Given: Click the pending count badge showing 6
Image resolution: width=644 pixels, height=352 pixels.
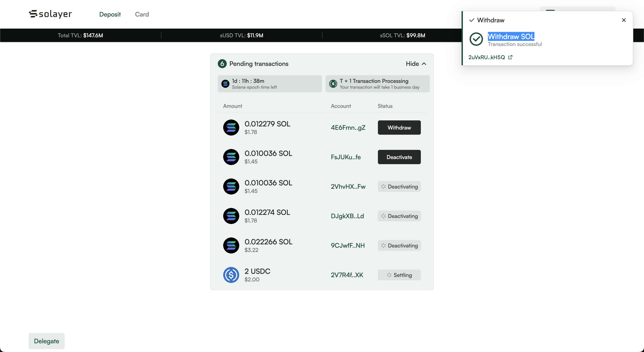Looking at the screenshot, I should [x=222, y=64].
